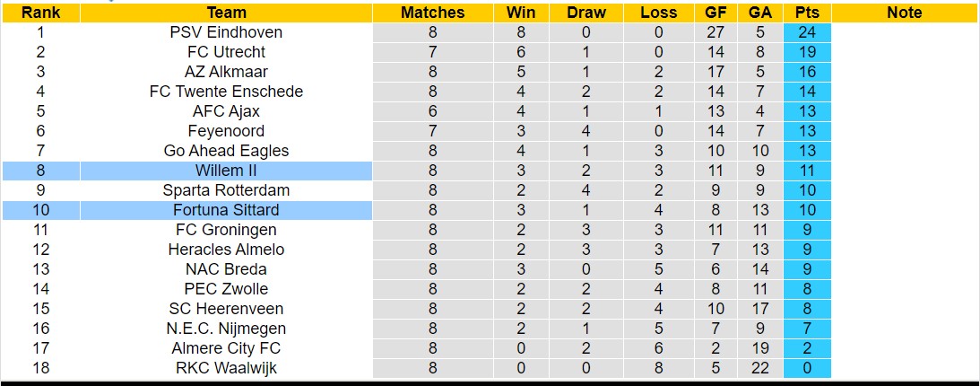Image resolution: width=980 pixels, height=386 pixels.
Task: Click the GF column header
Action: tap(715, 13)
